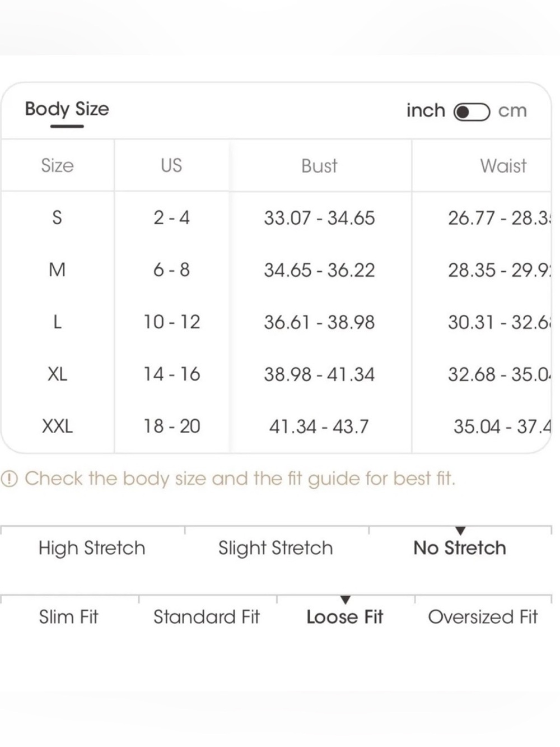
Task: Select Slim Fit option
Action: (x=68, y=617)
